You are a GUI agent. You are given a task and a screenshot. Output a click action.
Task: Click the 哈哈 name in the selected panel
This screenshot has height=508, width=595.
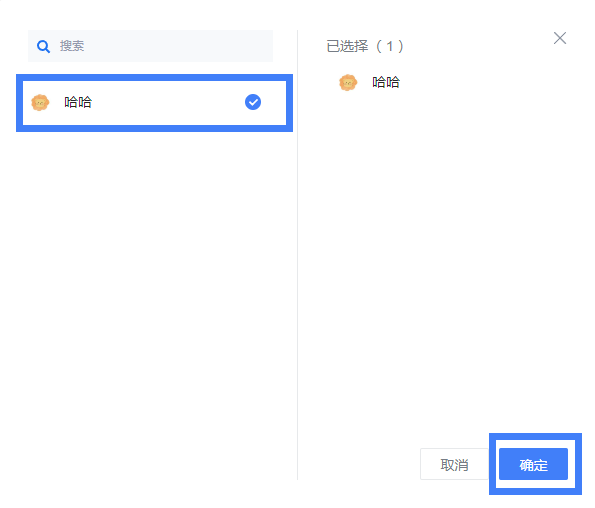tap(386, 82)
